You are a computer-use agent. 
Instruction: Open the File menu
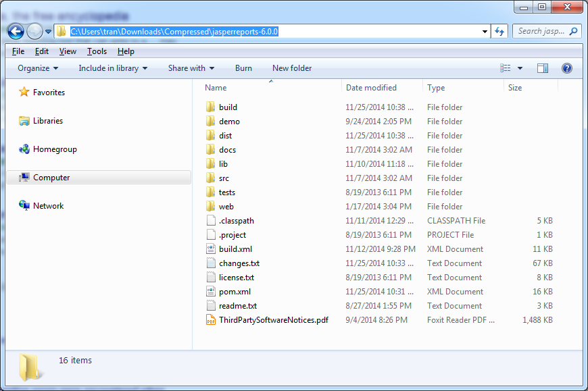pyautogui.click(x=18, y=51)
